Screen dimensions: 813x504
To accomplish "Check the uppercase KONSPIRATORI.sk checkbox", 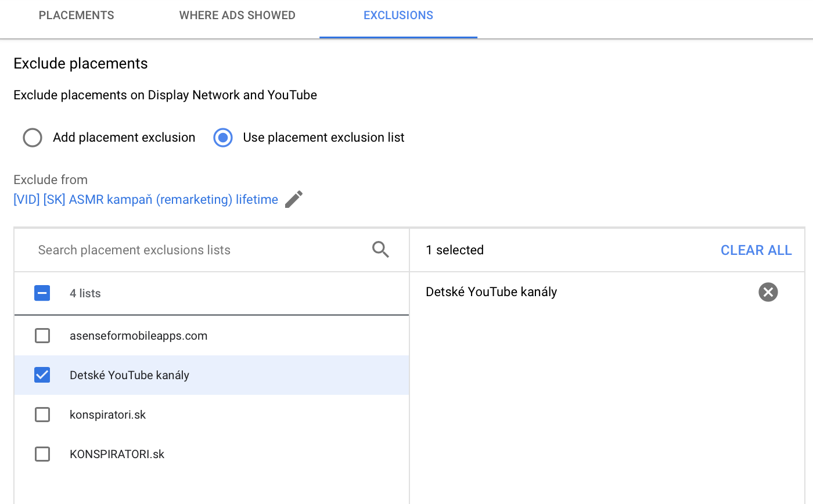I will tap(42, 454).
